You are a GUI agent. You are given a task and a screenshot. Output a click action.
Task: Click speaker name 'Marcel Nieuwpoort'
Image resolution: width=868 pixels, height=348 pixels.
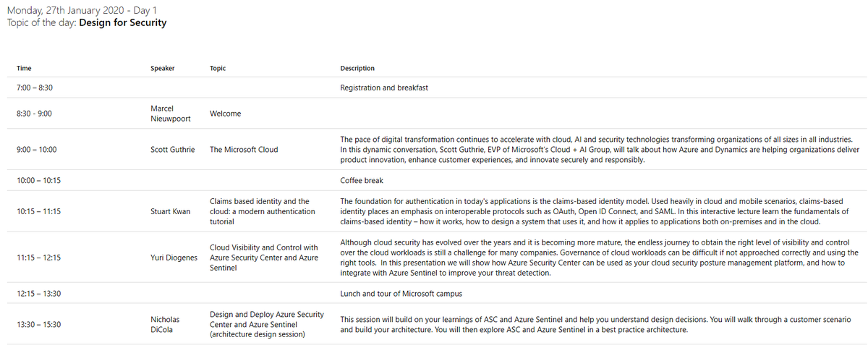[170, 114]
